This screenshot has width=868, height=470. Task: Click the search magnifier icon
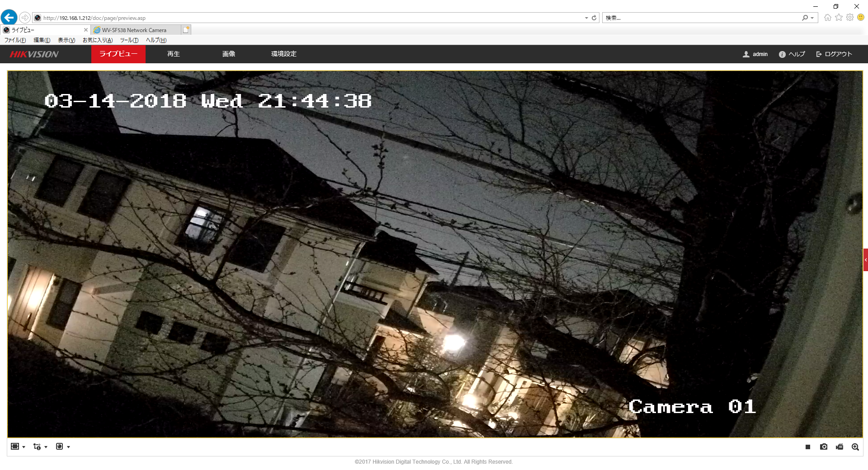(x=805, y=18)
